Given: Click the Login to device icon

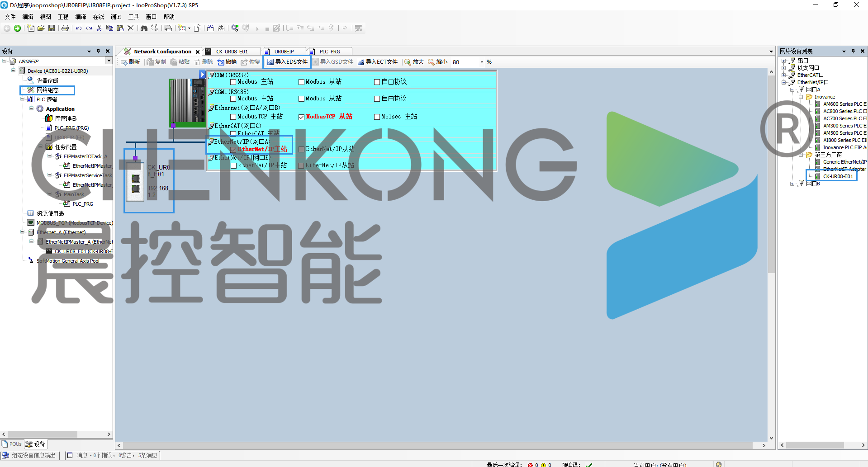Looking at the screenshot, I should coord(235,28).
